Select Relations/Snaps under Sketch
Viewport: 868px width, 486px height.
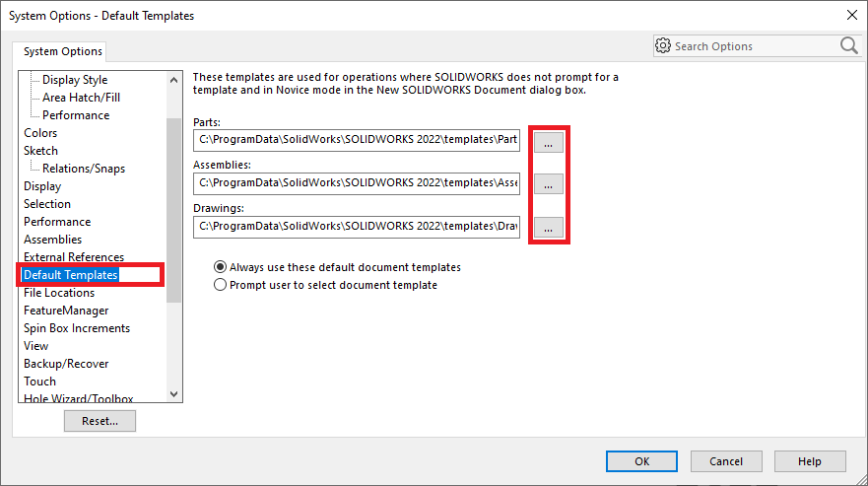pos(84,169)
